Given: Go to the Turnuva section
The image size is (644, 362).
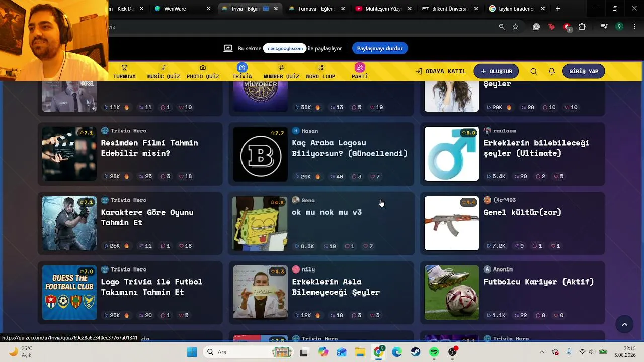Looking at the screenshot, I should pos(124,71).
